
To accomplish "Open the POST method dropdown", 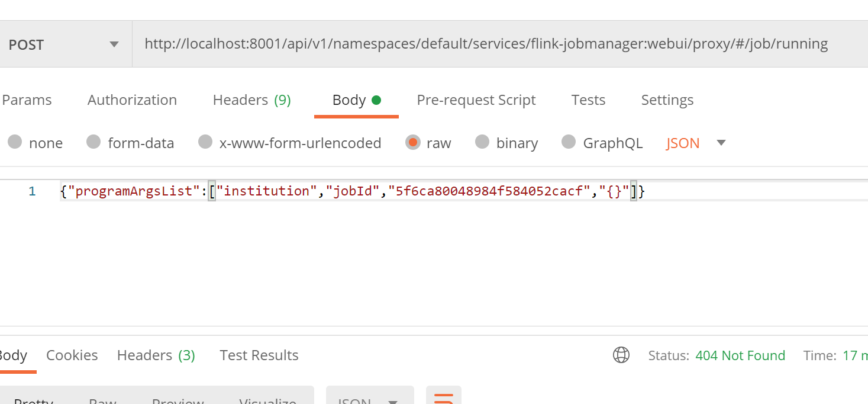I will pos(64,45).
